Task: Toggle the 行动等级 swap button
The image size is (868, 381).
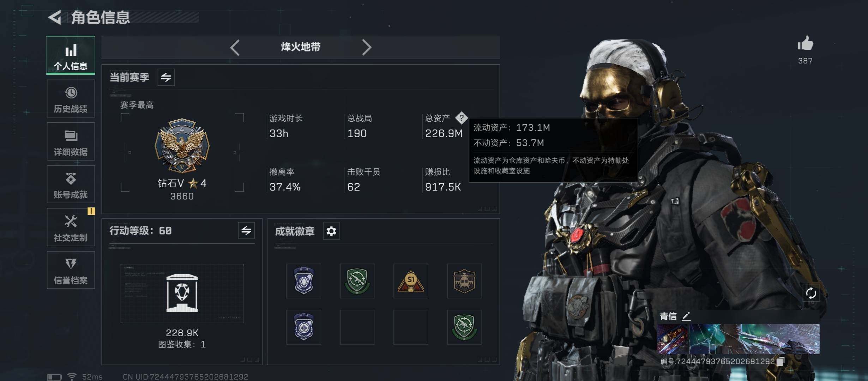Action: [246, 231]
